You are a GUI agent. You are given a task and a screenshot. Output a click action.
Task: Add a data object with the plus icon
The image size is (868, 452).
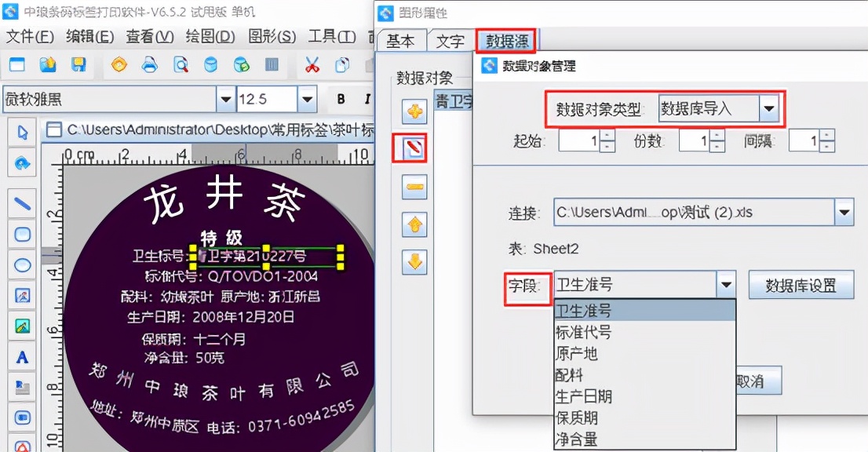click(x=414, y=112)
